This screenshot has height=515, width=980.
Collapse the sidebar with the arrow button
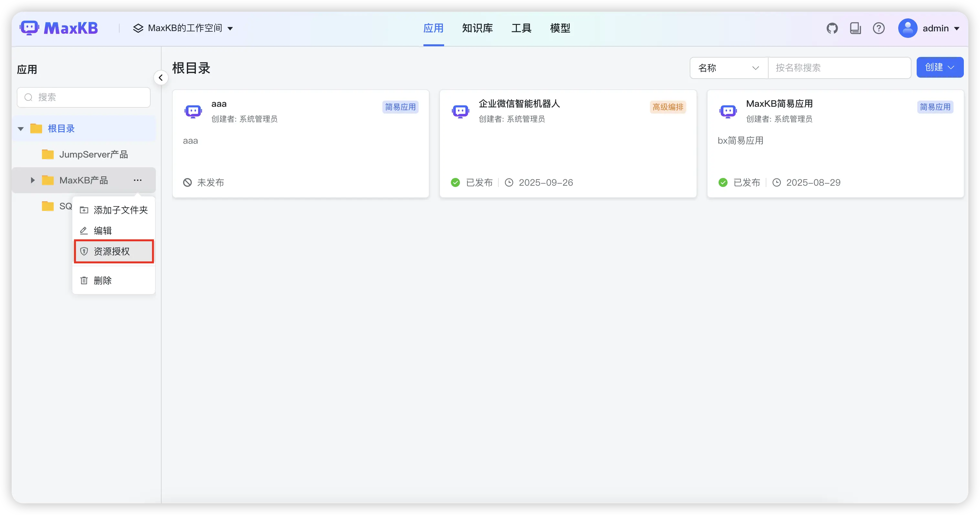coord(161,78)
